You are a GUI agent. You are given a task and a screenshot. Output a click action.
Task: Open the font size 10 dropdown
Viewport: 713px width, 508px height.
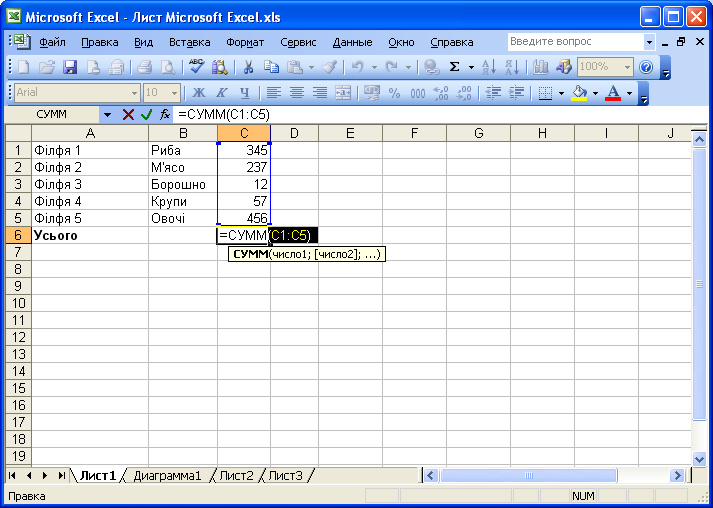pos(175,94)
